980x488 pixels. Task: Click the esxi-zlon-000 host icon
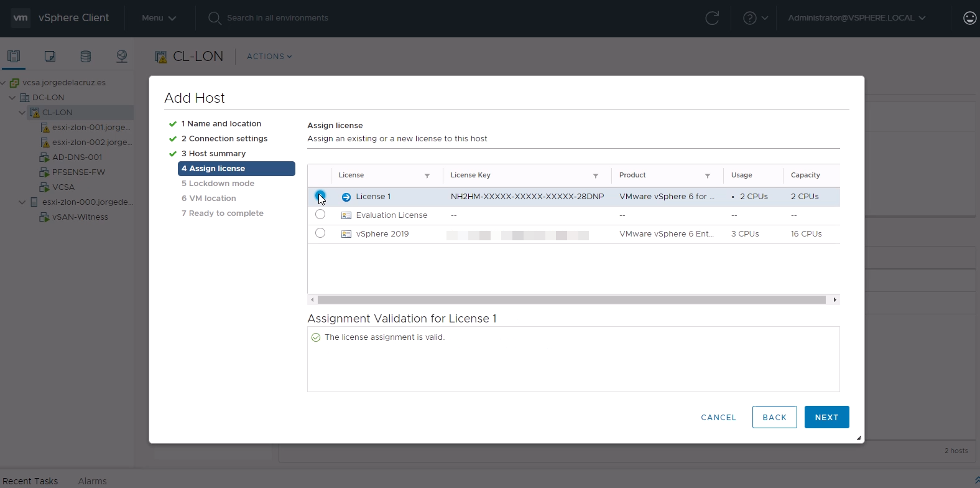pyautogui.click(x=35, y=202)
